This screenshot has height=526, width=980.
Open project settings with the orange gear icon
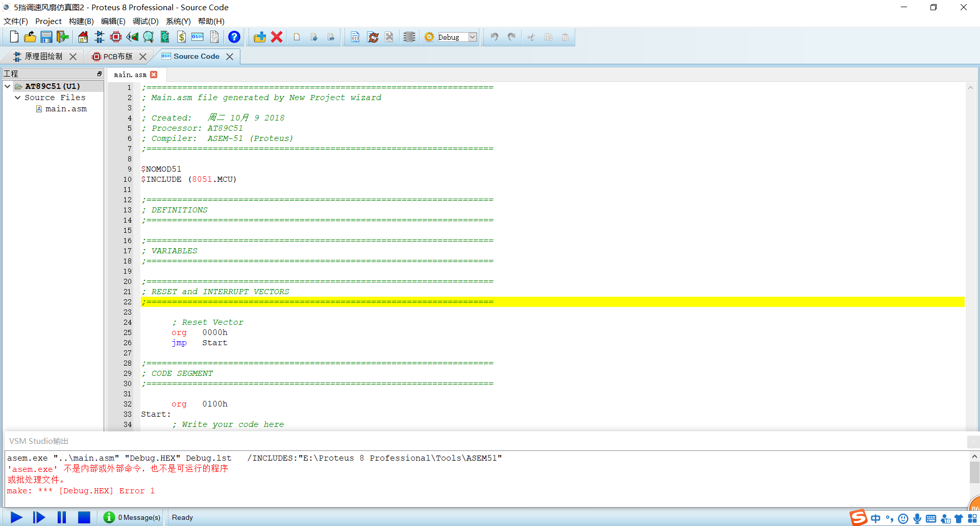coord(429,37)
